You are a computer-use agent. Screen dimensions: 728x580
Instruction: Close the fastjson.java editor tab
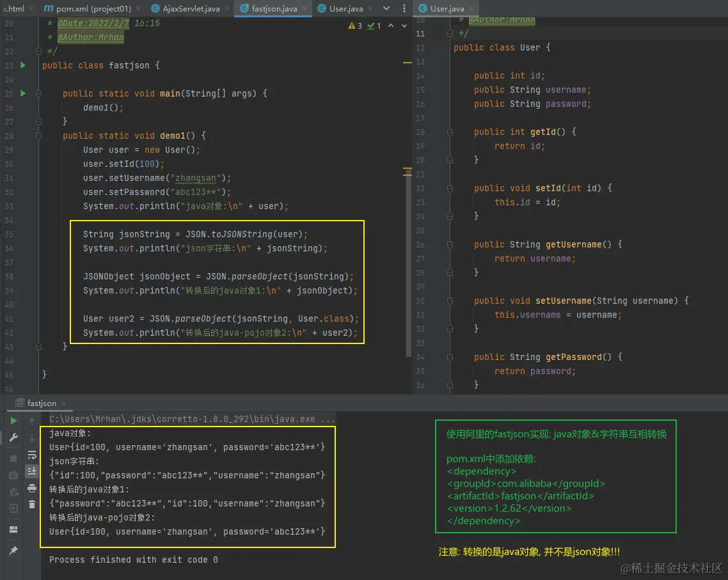coord(305,9)
